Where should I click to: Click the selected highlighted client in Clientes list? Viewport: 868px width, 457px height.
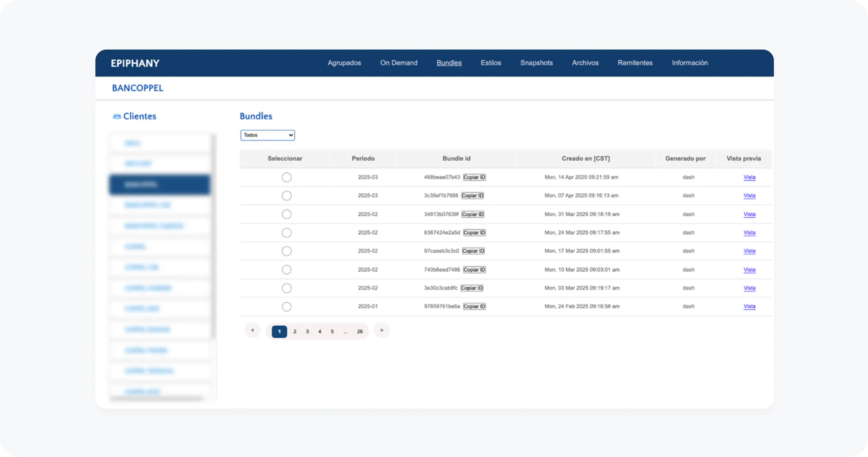160,185
